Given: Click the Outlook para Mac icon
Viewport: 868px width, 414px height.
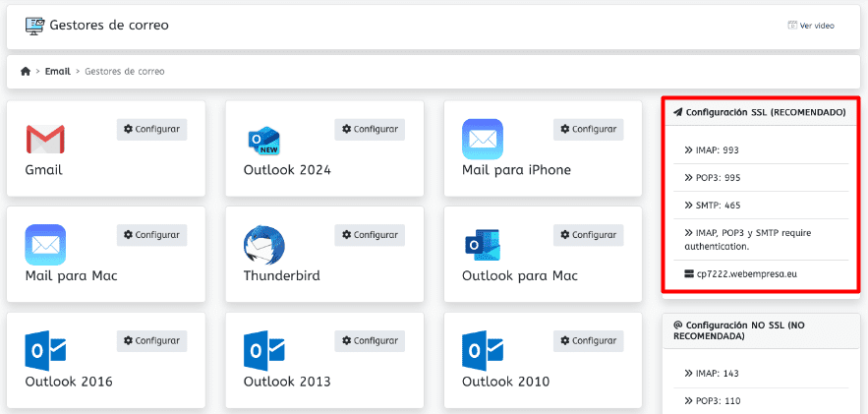Looking at the screenshot, I should point(482,245).
